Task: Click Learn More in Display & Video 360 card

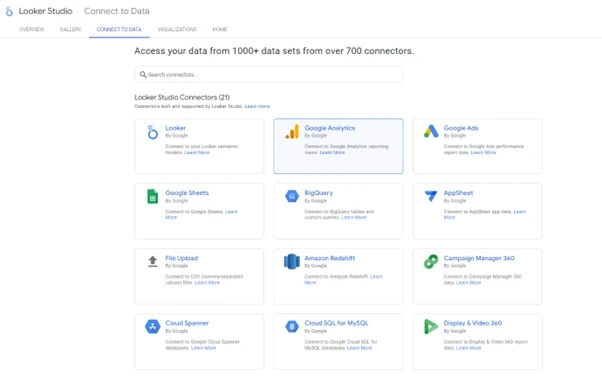Action: (x=468, y=348)
